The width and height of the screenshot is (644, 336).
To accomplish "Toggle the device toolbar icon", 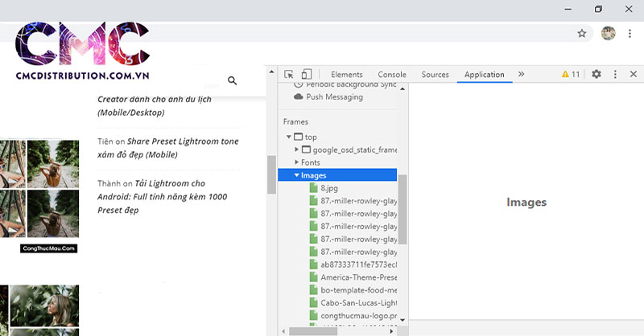I will [306, 75].
